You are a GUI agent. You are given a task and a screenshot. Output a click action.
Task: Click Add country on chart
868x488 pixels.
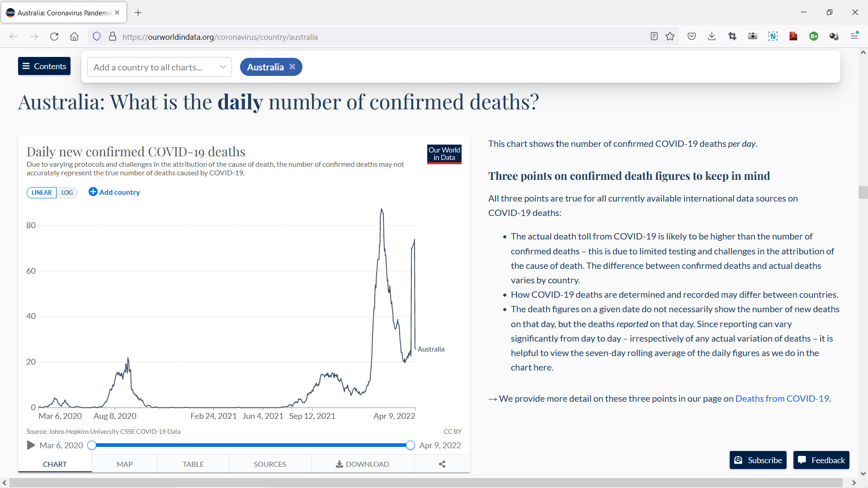[114, 192]
